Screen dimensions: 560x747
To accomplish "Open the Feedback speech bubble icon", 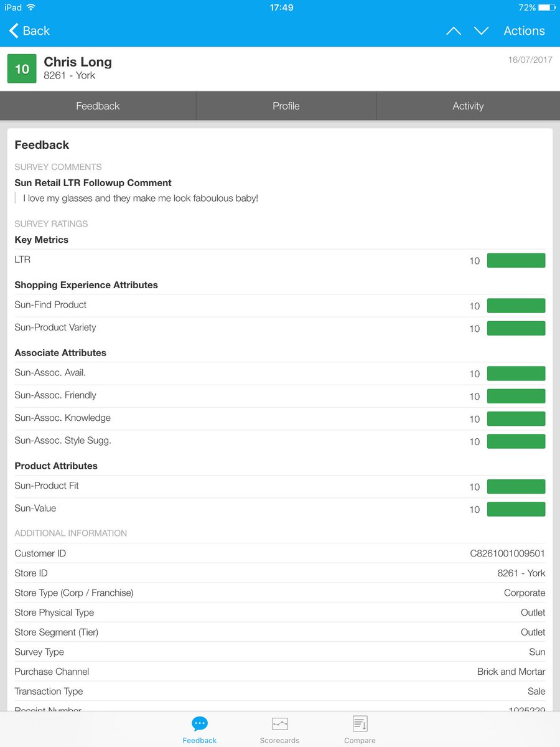I will [x=200, y=723].
